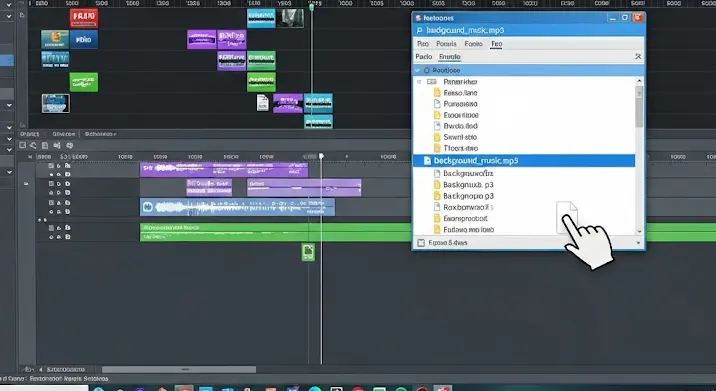
Task: Select the blue waveform audio clip
Action: (x=237, y=207)
